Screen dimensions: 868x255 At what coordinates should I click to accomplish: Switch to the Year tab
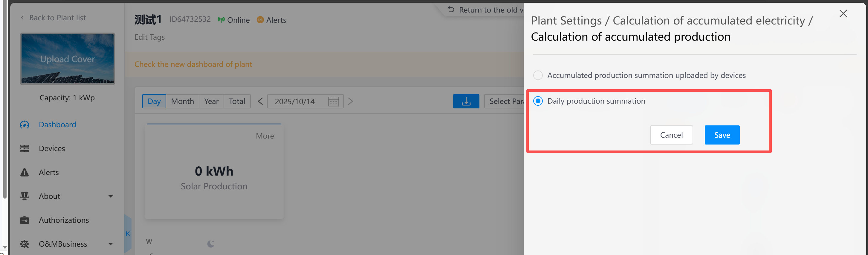[x=211, y=101]
